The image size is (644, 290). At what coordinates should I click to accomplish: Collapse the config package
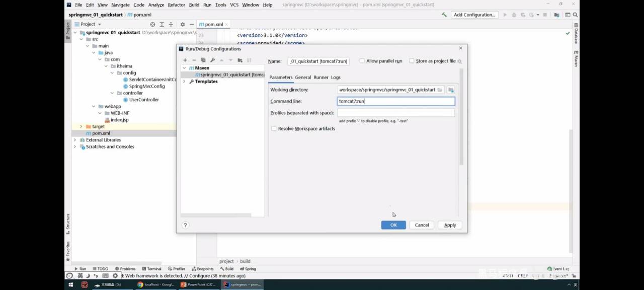click(112, 73)
